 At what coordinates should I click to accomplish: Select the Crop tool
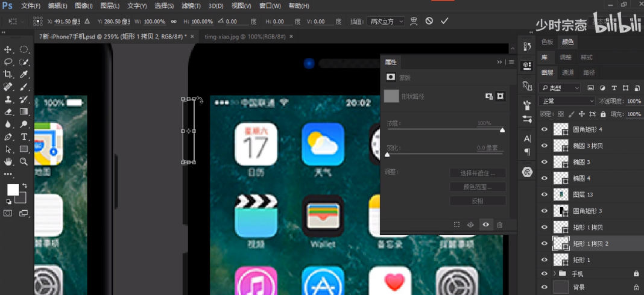tap(7, 74)
